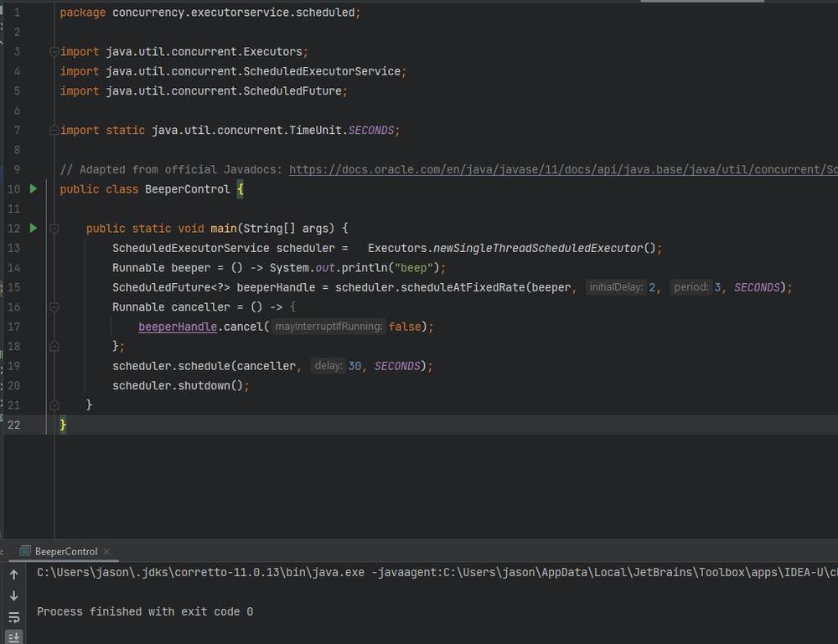Viewport: 838px width, 644px height.
Task: Toggle soft-wrap in console
Action: coord(14,617)
